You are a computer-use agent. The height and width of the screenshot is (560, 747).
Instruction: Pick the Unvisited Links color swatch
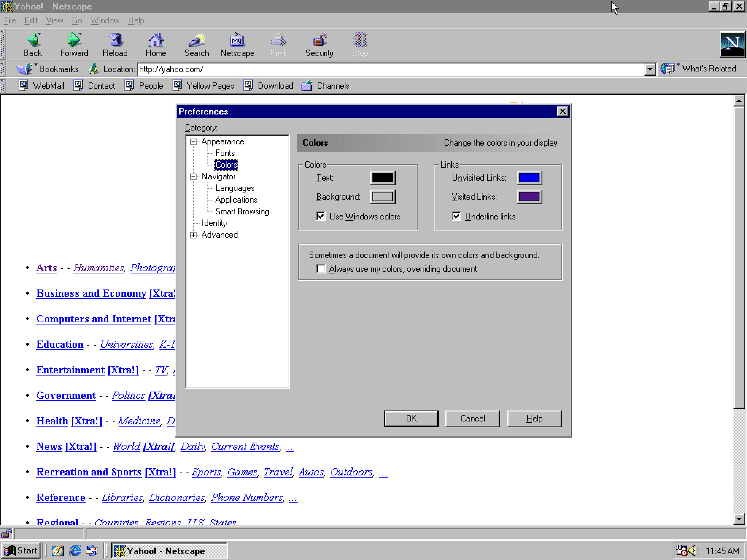pos(529,178)
